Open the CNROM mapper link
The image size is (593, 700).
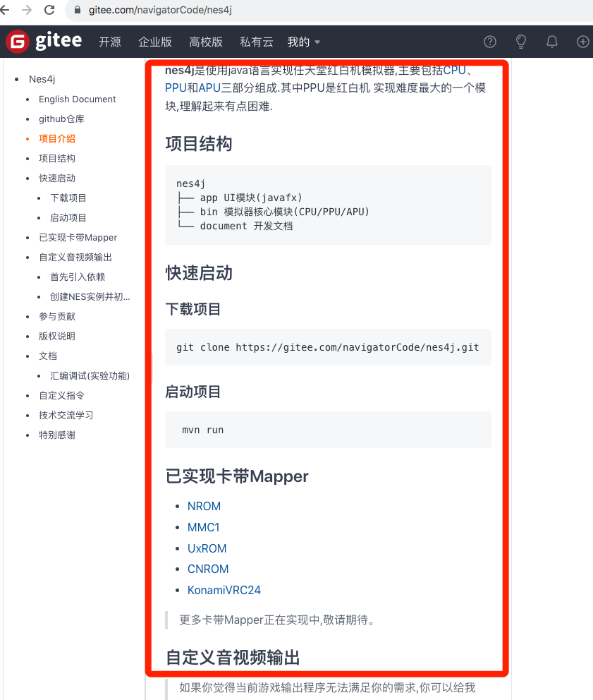coord(208,569)
